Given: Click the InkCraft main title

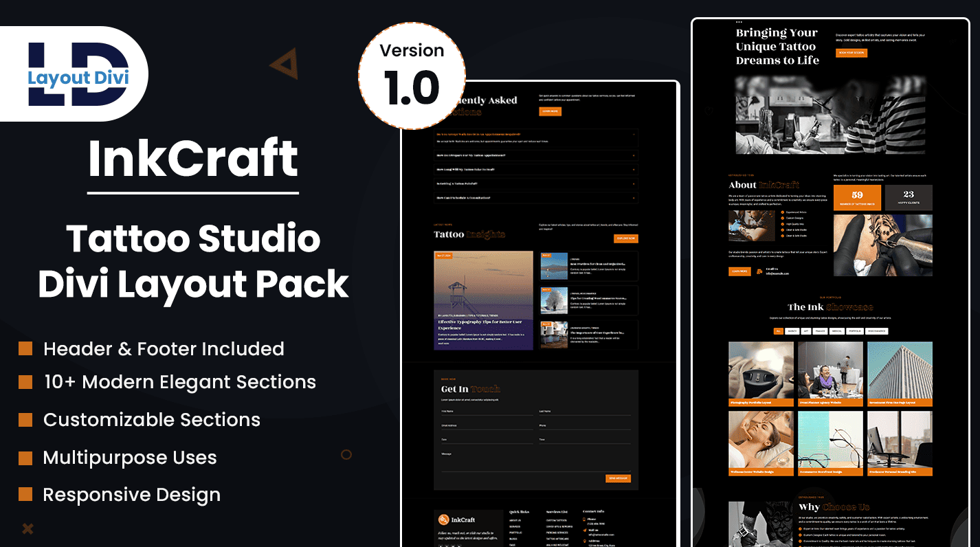Looking at the screenshot, I should (x=193, y=158).
